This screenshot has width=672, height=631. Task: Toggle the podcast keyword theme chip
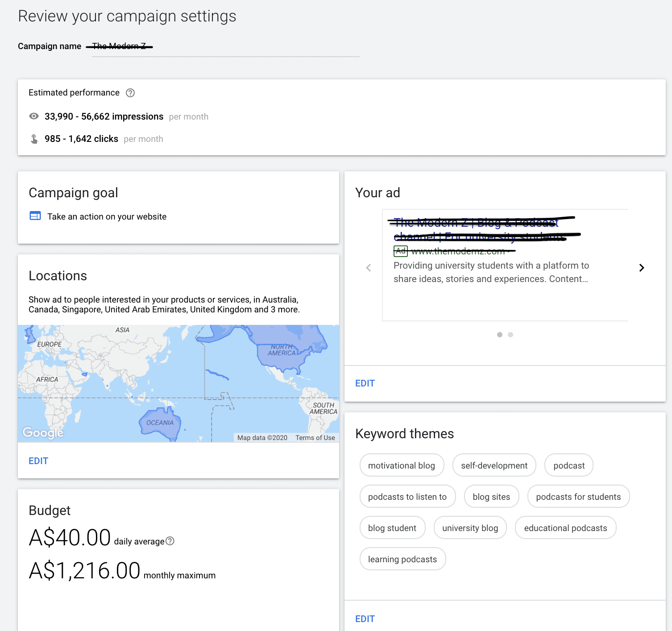(x=568, y=465)
